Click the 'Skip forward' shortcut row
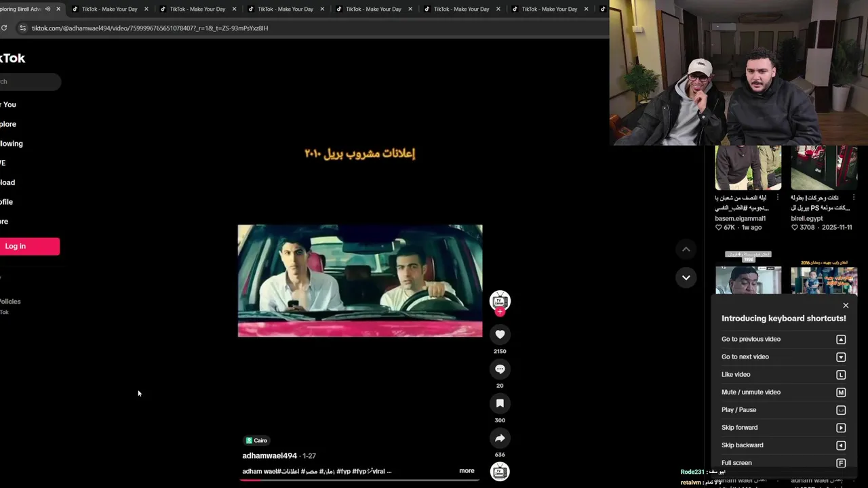 click(x=783, y=427)
